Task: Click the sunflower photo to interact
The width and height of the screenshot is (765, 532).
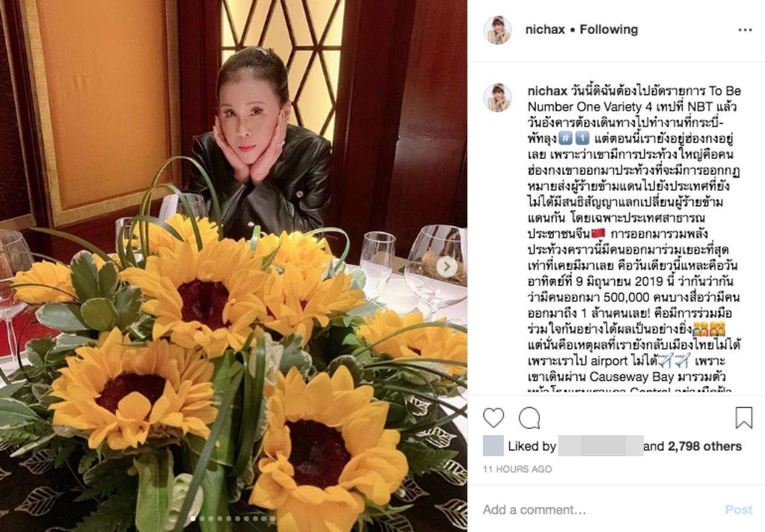Action: click(234, 266)
